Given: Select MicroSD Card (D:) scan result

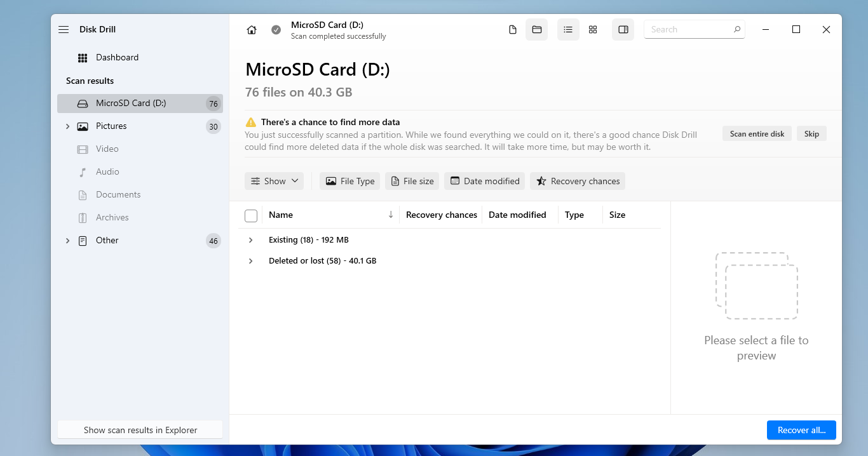Looking at the screenshot, I should click(x=140, y=104).
